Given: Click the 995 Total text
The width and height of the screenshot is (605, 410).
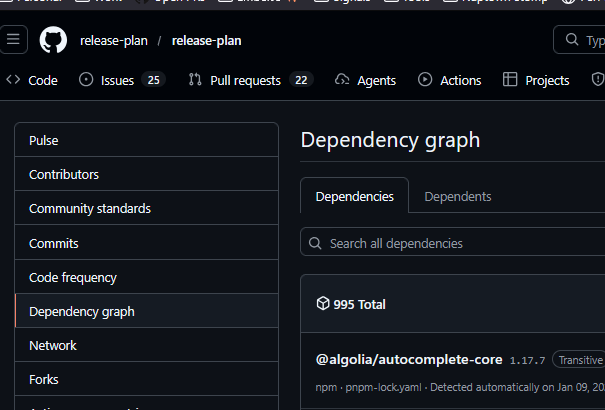Looking at the screenshot, I should (x=359, y=304).
